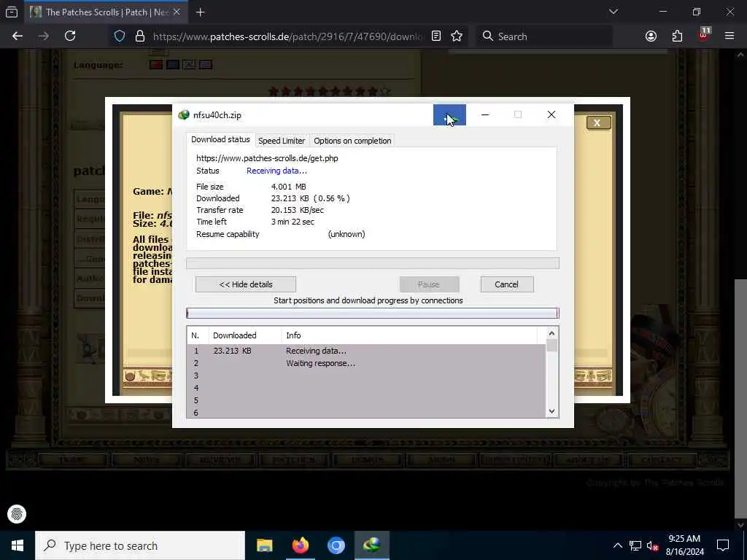Close The Patches Scrolls tab
The width and height of the screenshot is (747, 560).
[x=177, y=12]
